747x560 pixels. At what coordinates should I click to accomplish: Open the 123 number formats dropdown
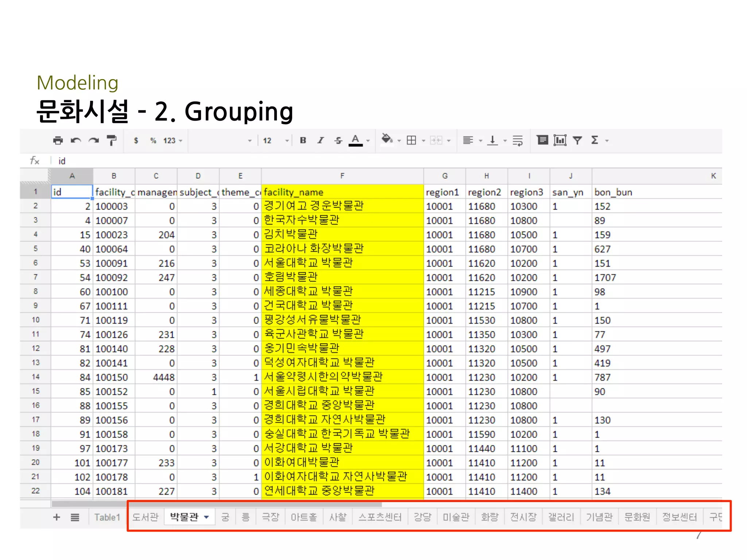pos(173,141)
